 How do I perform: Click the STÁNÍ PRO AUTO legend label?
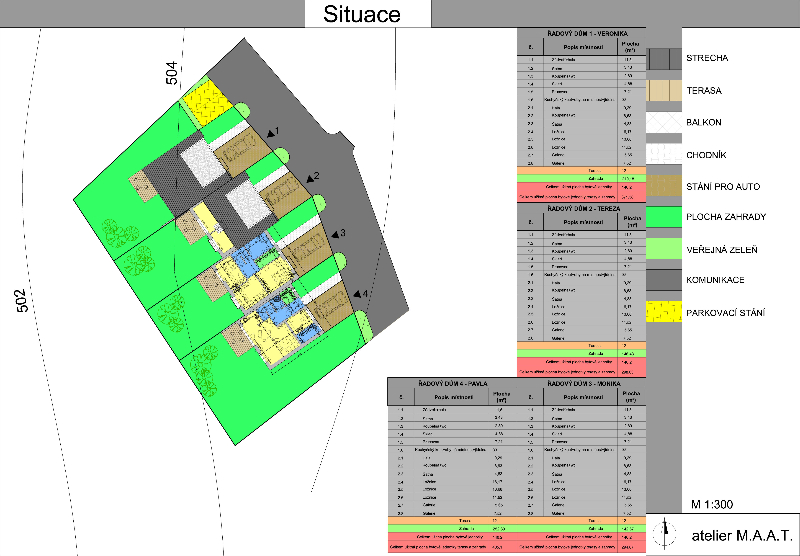pos(722,187)
